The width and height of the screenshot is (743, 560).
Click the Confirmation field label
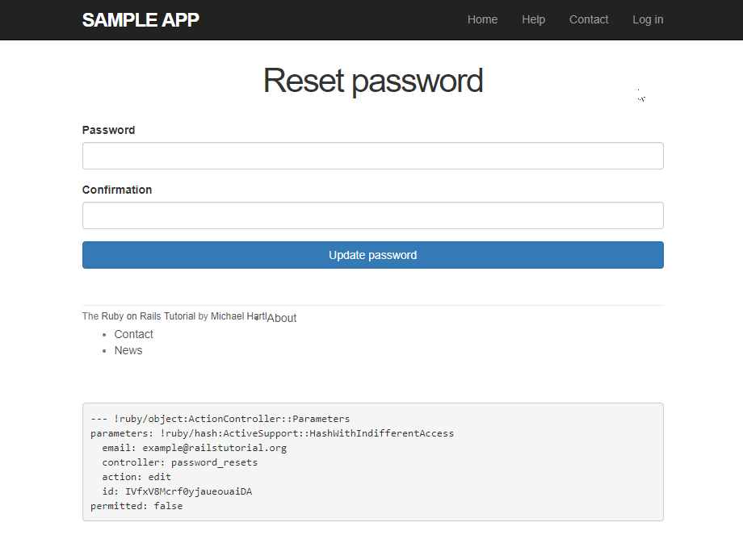point(116,190)
